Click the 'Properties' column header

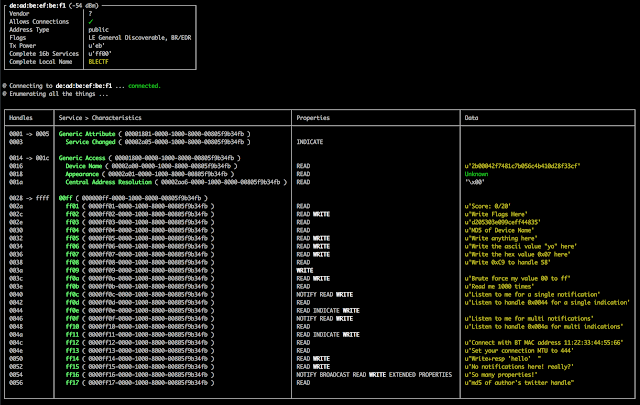pos(313,118)
